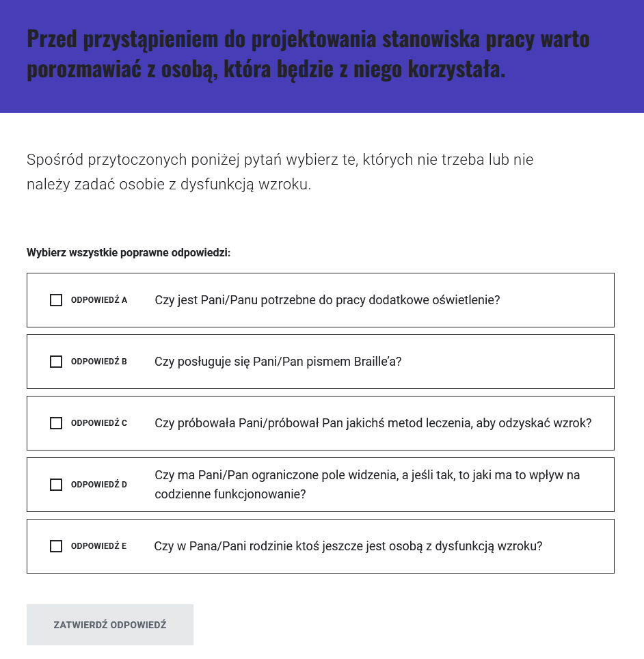
Task: Select the answer about metody leczenia wzroku
Action: click(373, 423)
